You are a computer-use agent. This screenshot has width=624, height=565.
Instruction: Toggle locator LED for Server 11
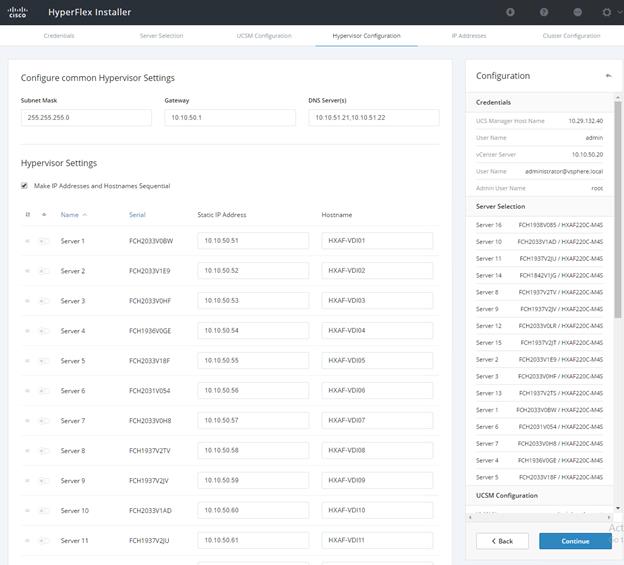[44, 541]
